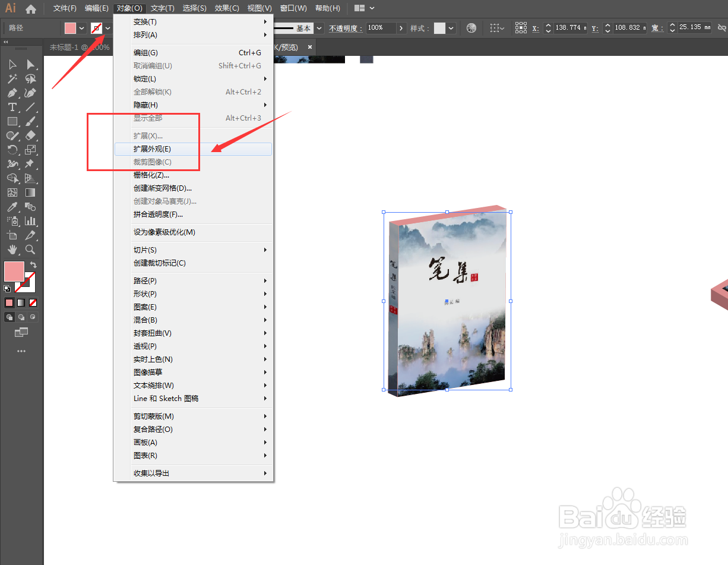
Task: Open the workspace switcher dropdown
Action: 364,8
